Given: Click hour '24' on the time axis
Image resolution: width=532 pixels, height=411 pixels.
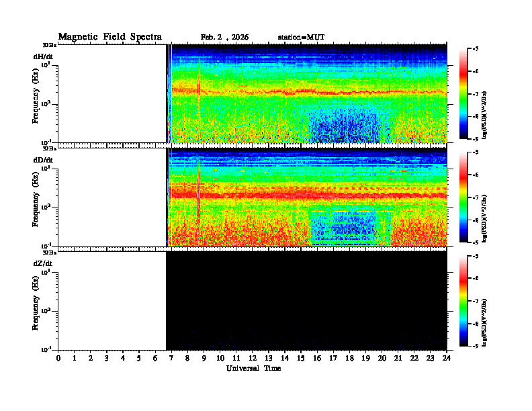Looking at the screenshot, I should [447, 359].
